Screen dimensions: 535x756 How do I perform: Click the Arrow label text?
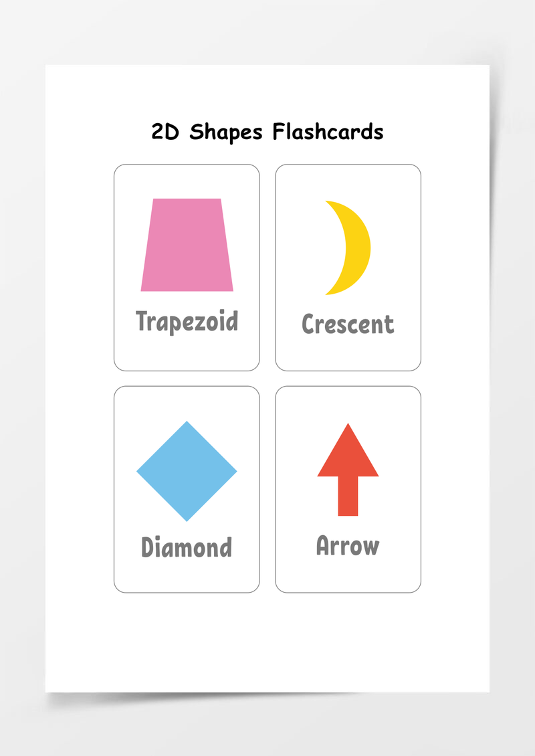[348, 545]
